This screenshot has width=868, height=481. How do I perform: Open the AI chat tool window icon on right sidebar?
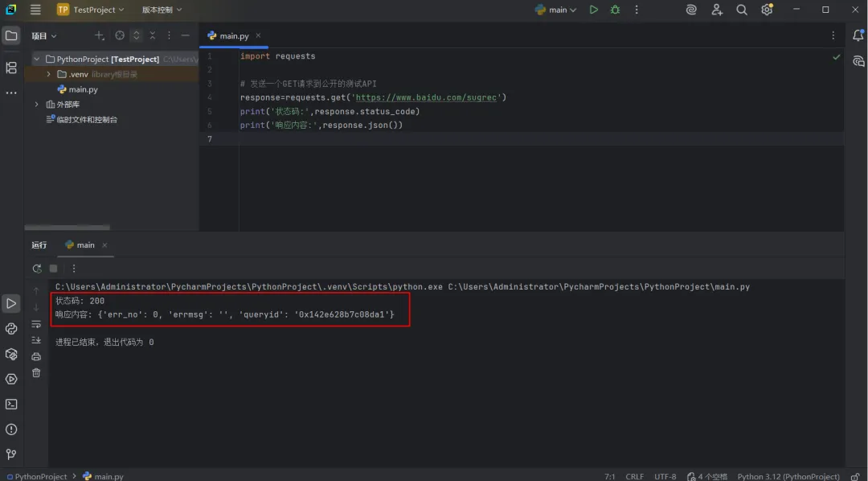pyautogui.click(x=858, y=61)
